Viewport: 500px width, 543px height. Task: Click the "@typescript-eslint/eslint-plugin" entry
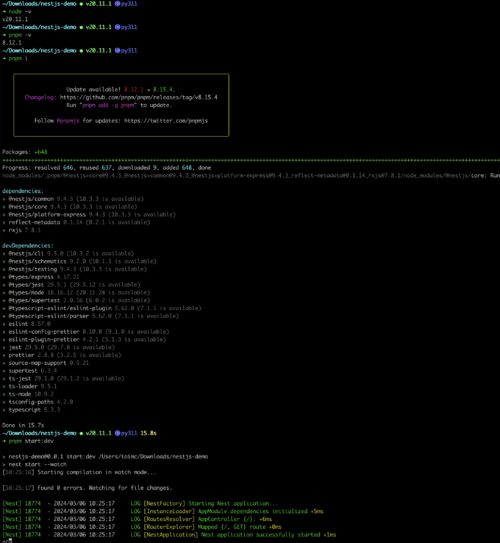click(102, 308)
